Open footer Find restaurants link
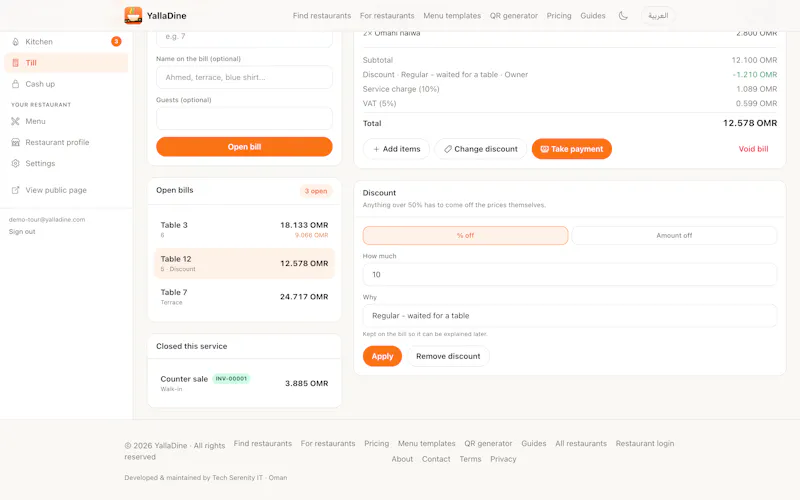 263,443
